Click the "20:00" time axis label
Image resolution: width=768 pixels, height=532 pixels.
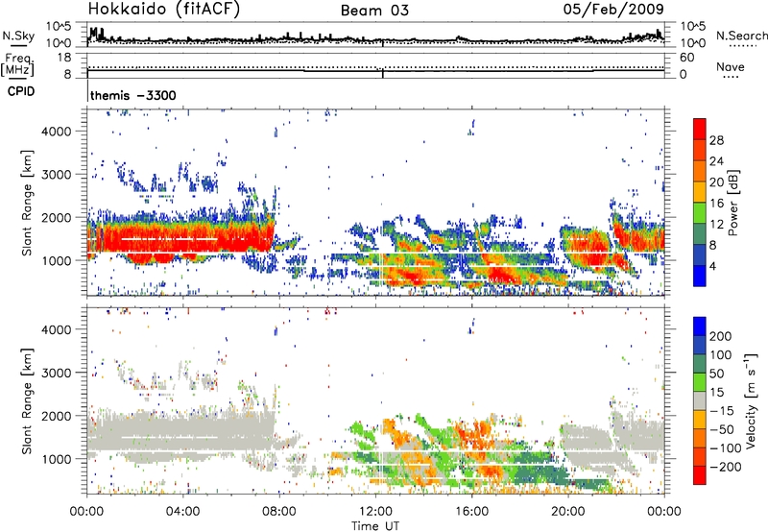point(567,512)
